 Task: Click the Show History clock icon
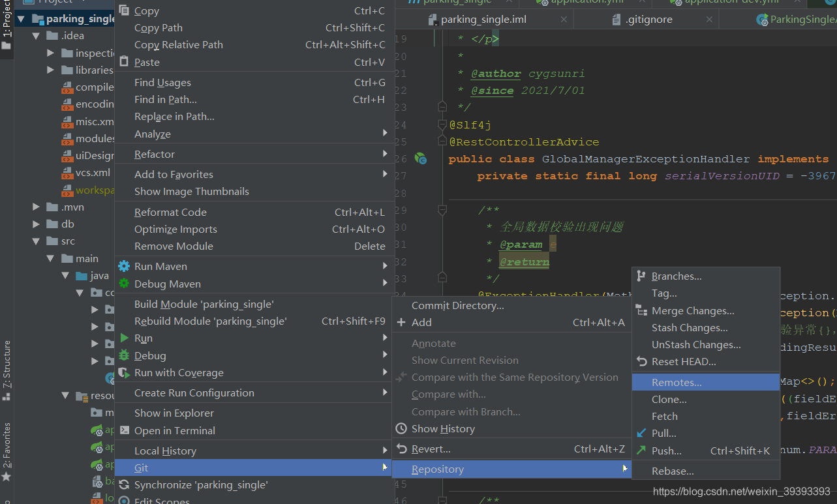pyautogui.click(x=401, y=428)
